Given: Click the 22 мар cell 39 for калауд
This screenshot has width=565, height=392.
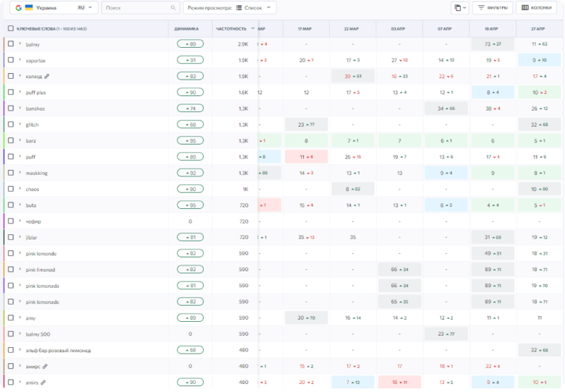Looking at the screenshot, I should [x=353, y=76].
